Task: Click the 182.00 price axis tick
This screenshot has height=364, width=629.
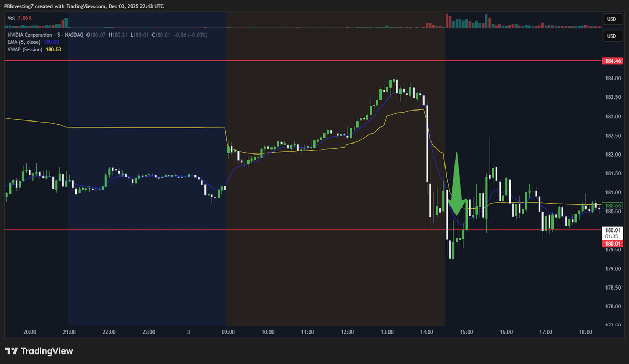Action: click(x=613, y=155)
